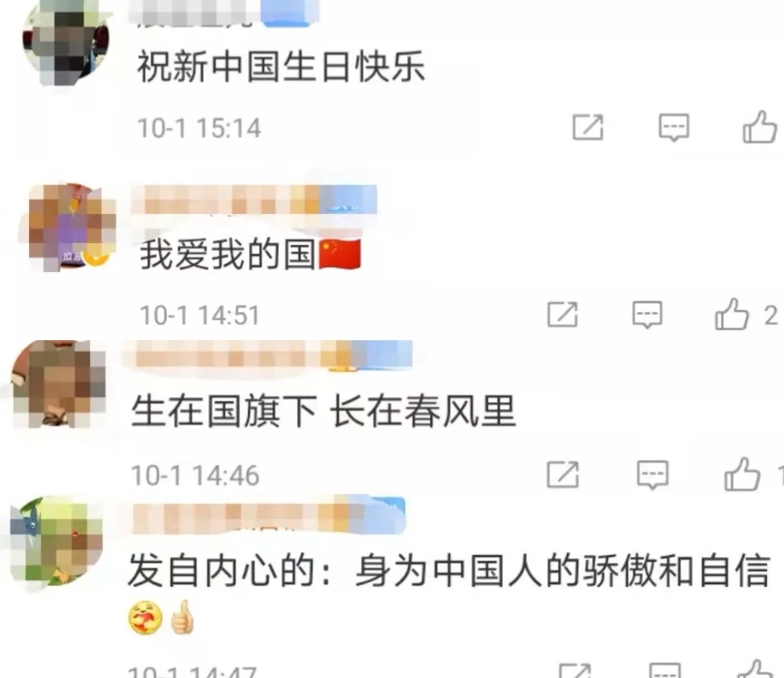Like the '生在国旗下 长在春风里' comment

(742, 474)
